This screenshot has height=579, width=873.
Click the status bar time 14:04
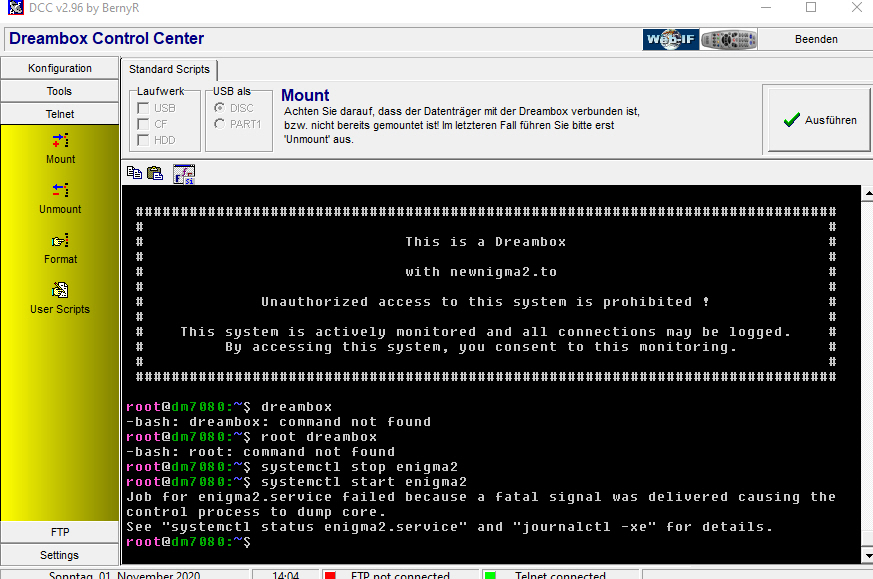(286, 575)
